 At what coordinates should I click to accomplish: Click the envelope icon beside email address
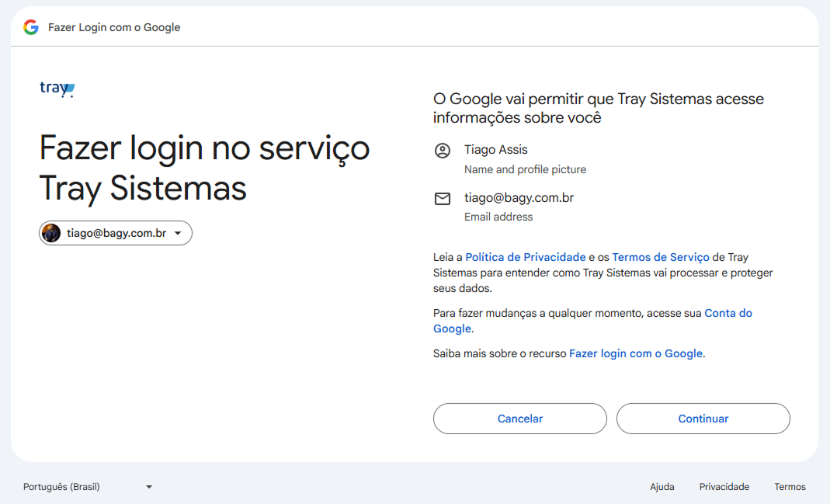click(443, 199)
